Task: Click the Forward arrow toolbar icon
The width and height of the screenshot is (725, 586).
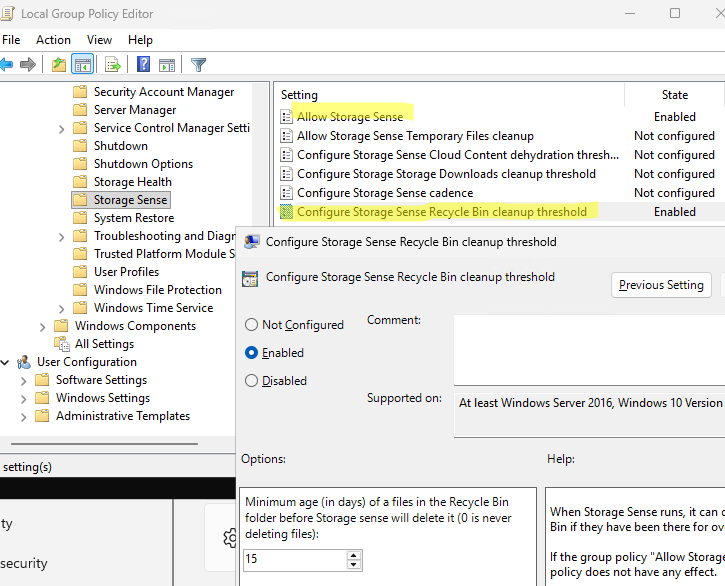Action: [x=28, y=65]
